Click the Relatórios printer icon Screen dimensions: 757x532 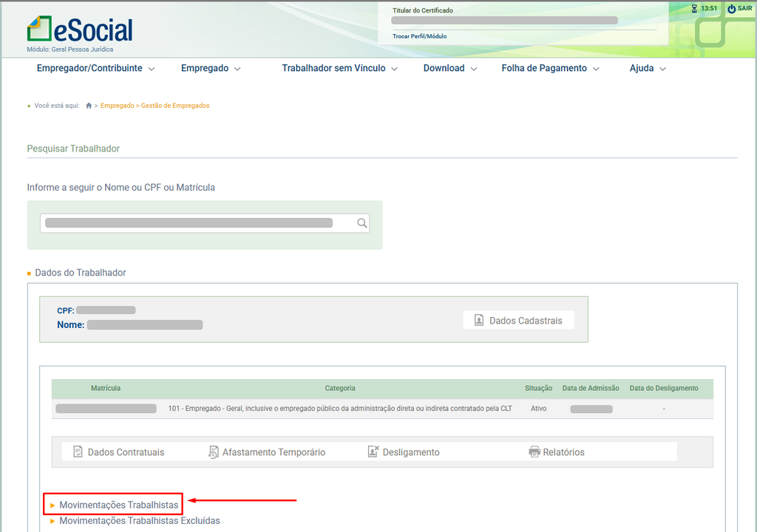coord(534,452)
